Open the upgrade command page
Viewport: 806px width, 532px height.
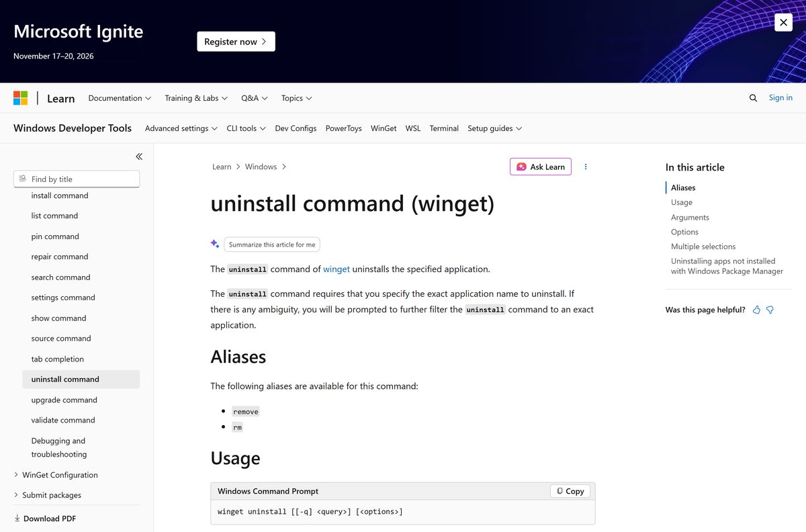coord(64,400)
